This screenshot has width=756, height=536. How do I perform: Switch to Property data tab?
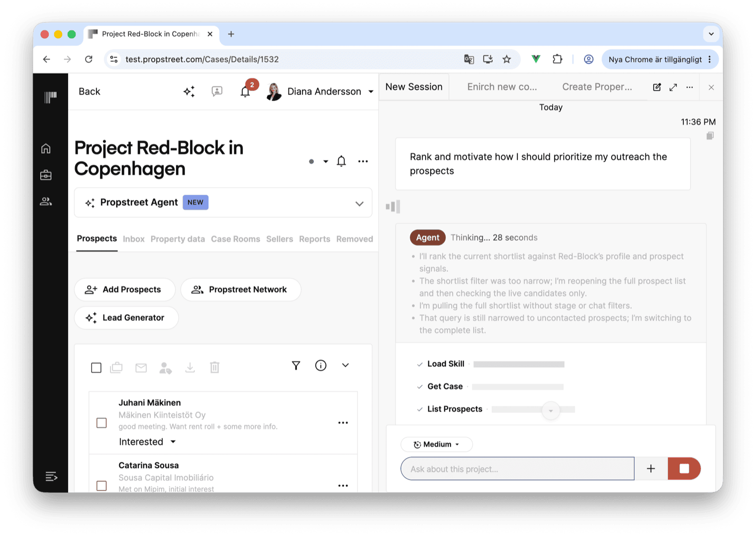click(178, 239)
